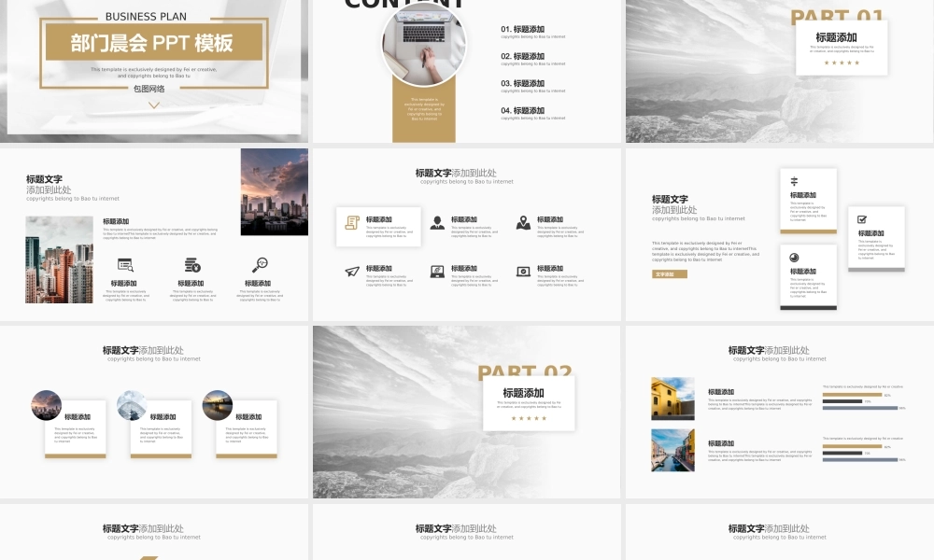
Task: Click the round laptop photo on contents slide
Action: click(x=423, y=44)
